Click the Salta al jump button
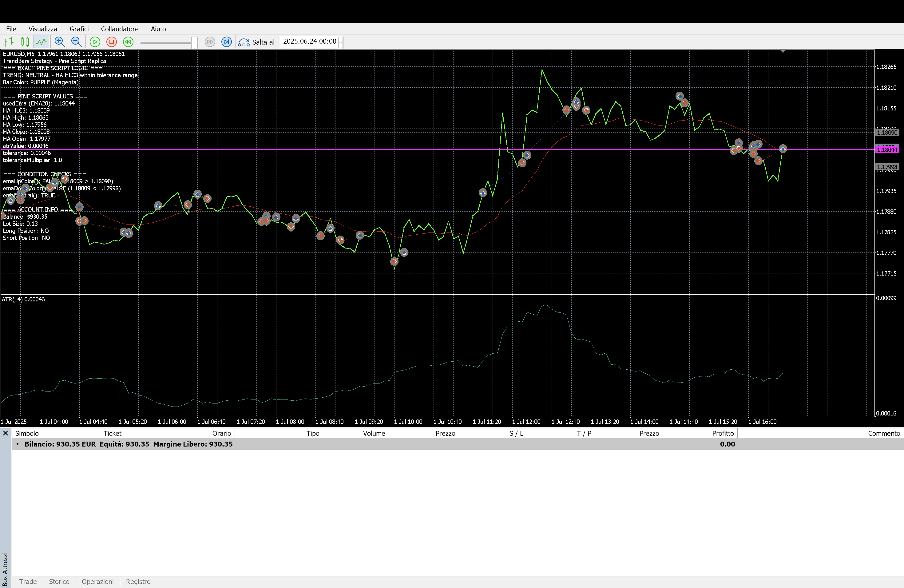The image size is (904, 588). [x=257, y=42]
